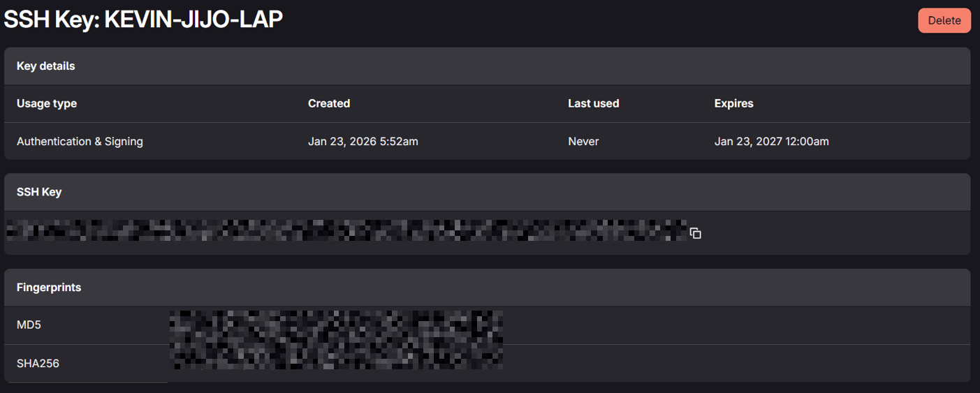Image resolution: width=980 pixels, height=393 pixels.
Task: Click the blurred SSH key string
Action: coord(346,231)
